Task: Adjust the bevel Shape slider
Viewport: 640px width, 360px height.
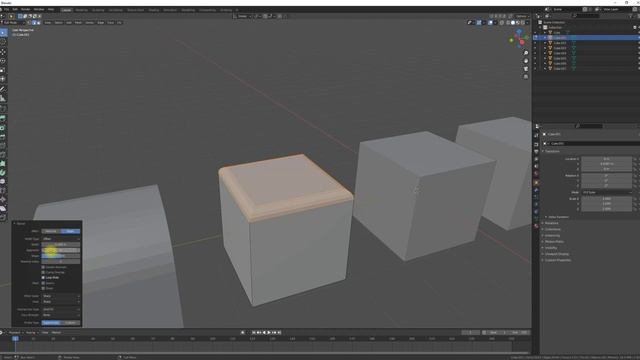Action: (61, 256)
